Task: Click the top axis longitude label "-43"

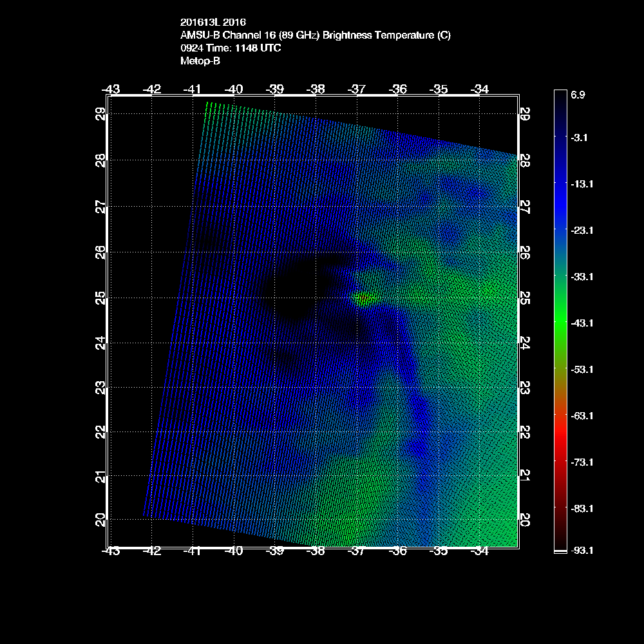Action: point(111,89)
